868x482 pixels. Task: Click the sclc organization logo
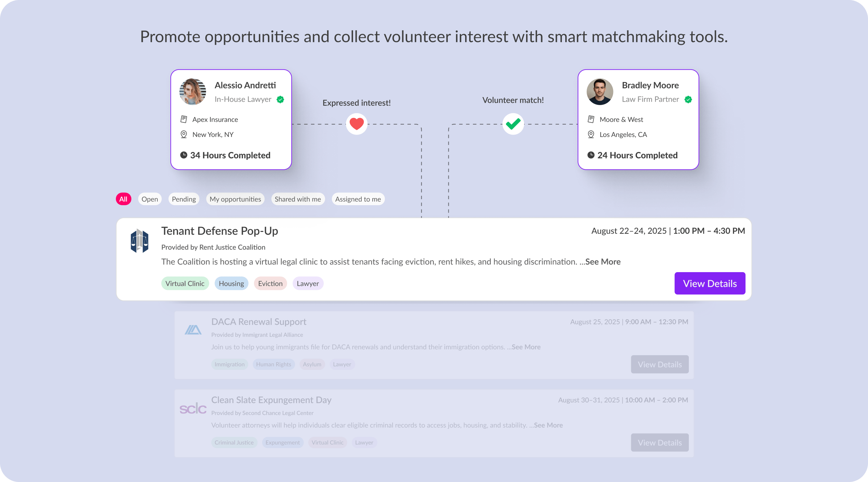tap(193, 409)
